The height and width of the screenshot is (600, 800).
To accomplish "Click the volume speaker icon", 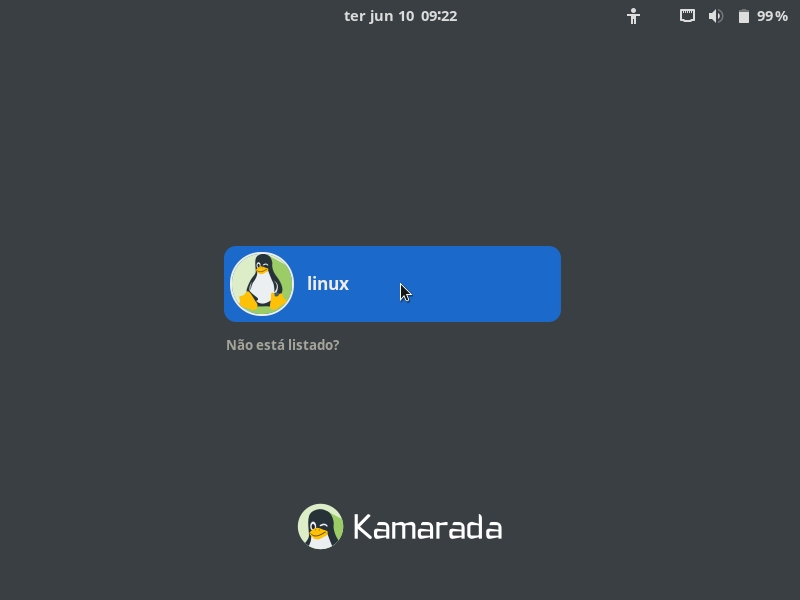I will click(x=716, y=16).
